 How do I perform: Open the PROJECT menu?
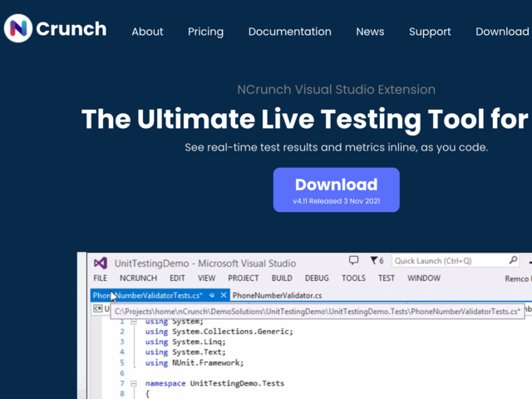tap(244, 278)
